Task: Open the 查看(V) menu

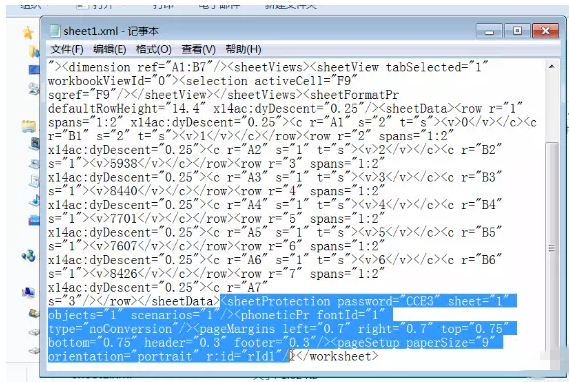Action: [198, 49]
